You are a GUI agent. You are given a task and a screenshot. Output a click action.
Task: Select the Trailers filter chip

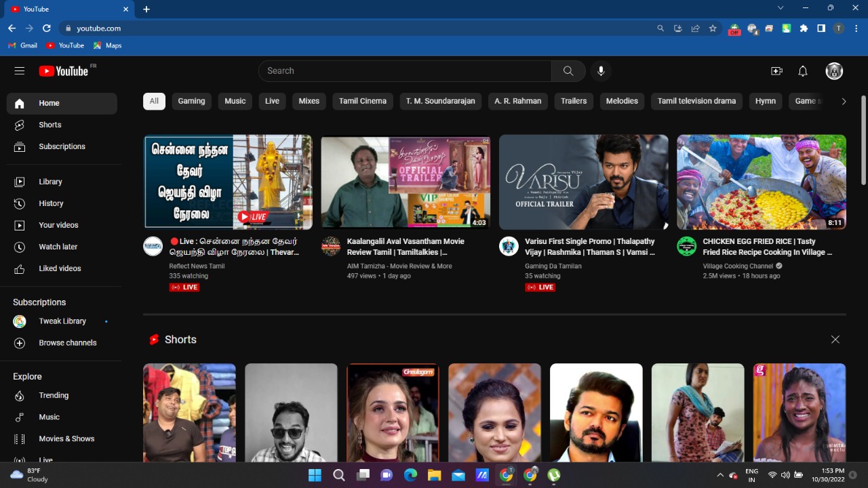574,101
